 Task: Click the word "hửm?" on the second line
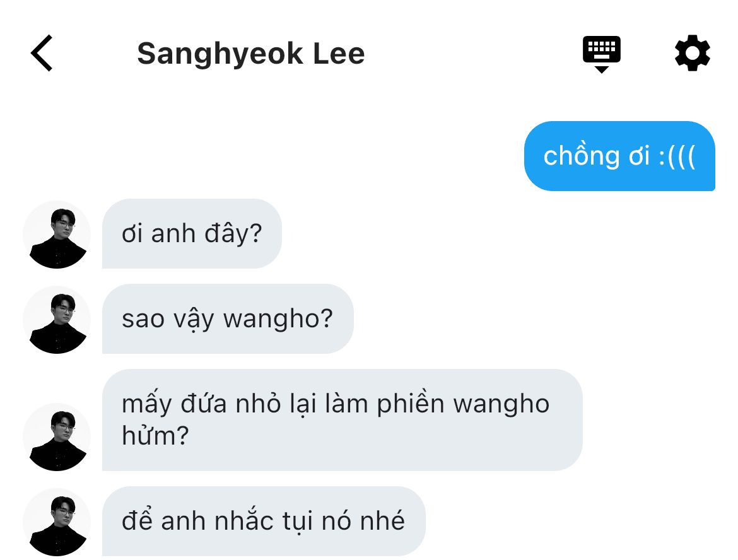click(155, 436)
